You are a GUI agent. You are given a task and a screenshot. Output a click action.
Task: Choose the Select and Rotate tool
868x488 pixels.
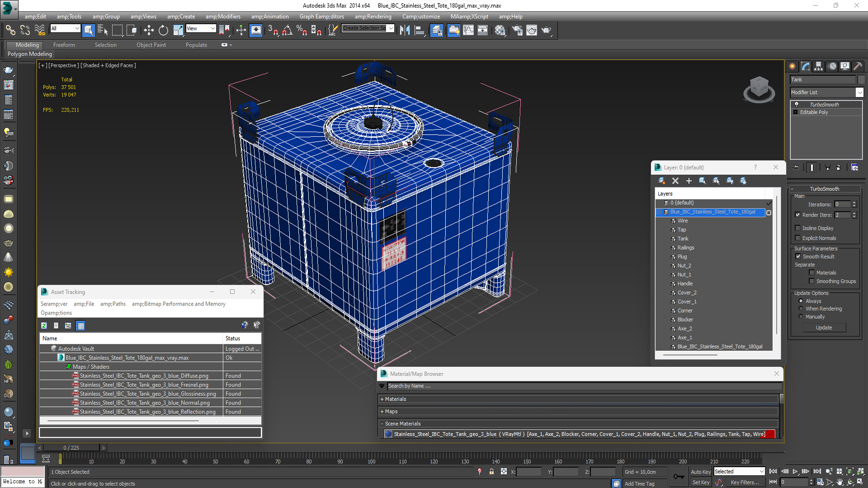click(163, 30)
